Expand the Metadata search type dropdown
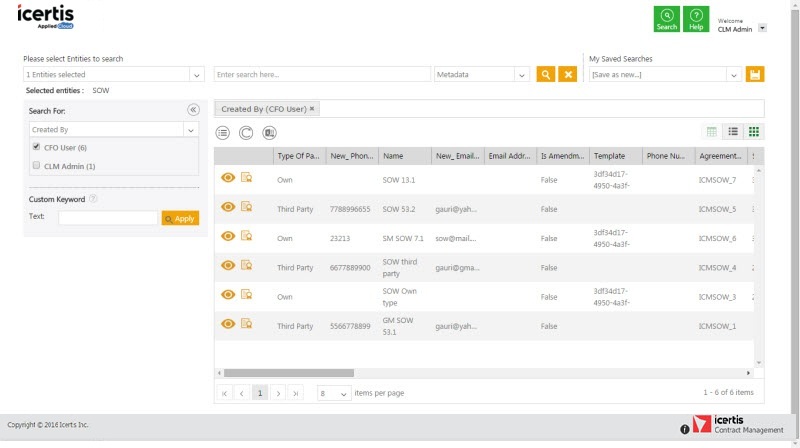Screen dimensions: 800x448 pyautogui.click(x=521, y=75)
